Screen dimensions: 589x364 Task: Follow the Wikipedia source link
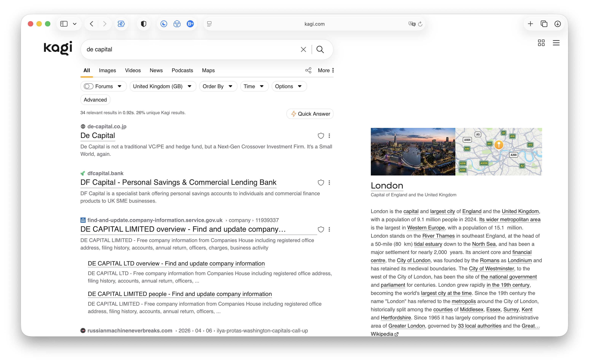point(384,334)
